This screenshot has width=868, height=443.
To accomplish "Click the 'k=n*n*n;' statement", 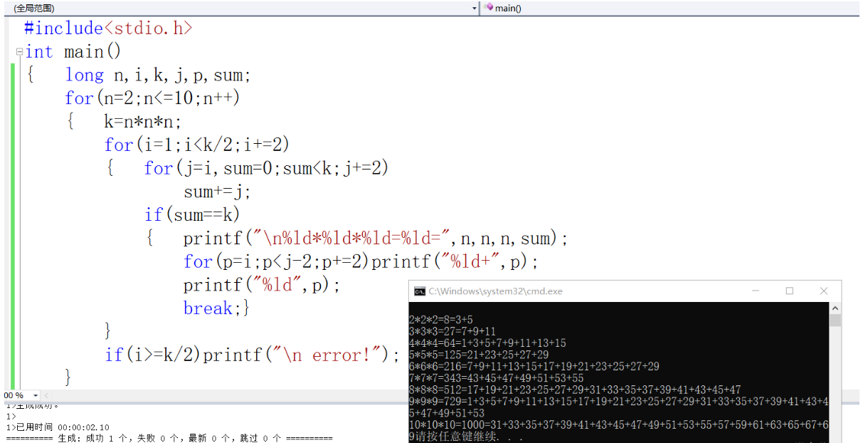I will (142, 121).
